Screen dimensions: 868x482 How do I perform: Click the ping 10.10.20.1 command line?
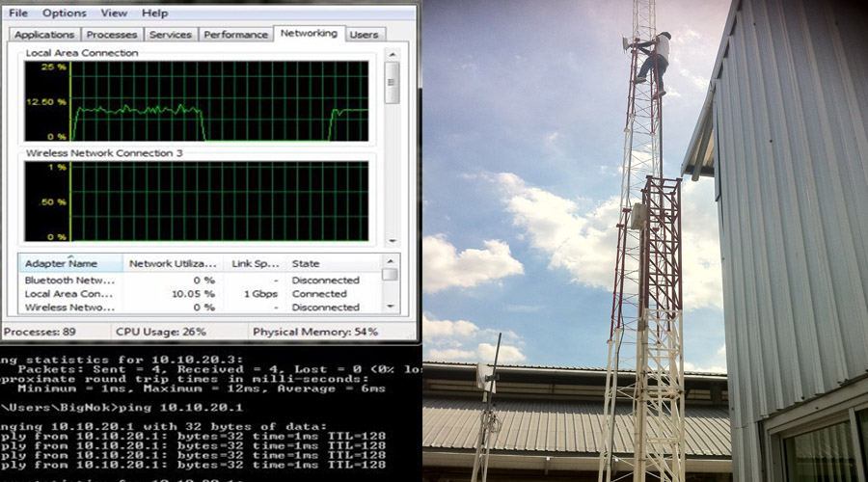tap(122, 408)
